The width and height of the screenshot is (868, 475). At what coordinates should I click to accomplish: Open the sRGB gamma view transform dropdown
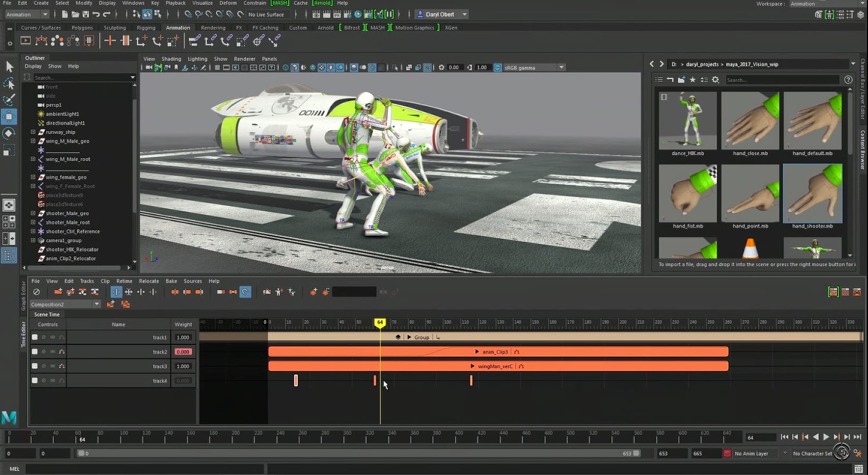(561, 67)
